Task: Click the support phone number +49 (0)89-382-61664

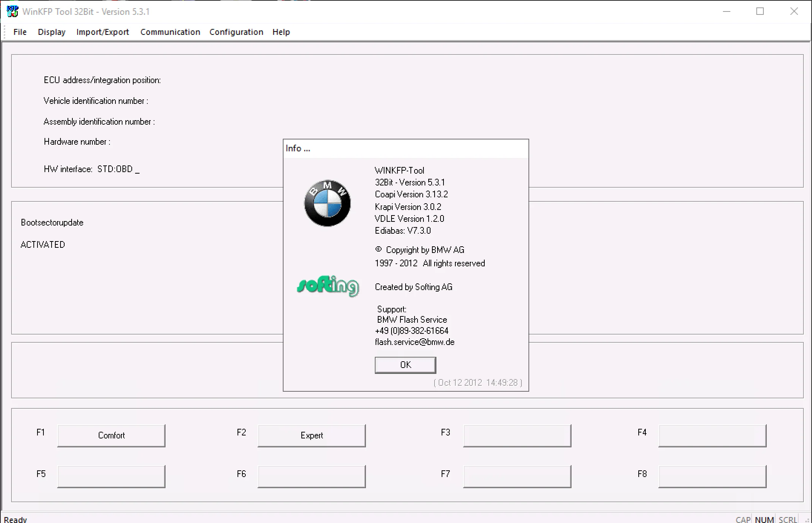Action: click(412, 330)
